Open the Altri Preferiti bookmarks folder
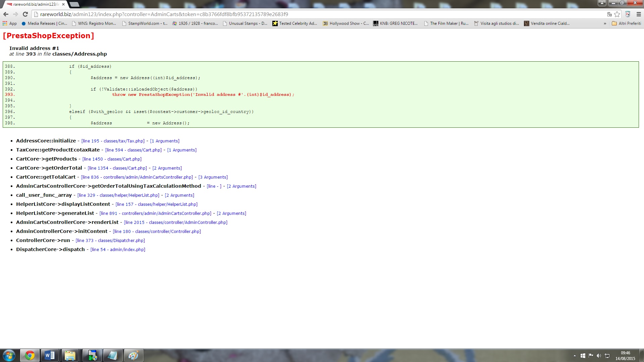Screen dimensions: 644x362 point(626,23)
